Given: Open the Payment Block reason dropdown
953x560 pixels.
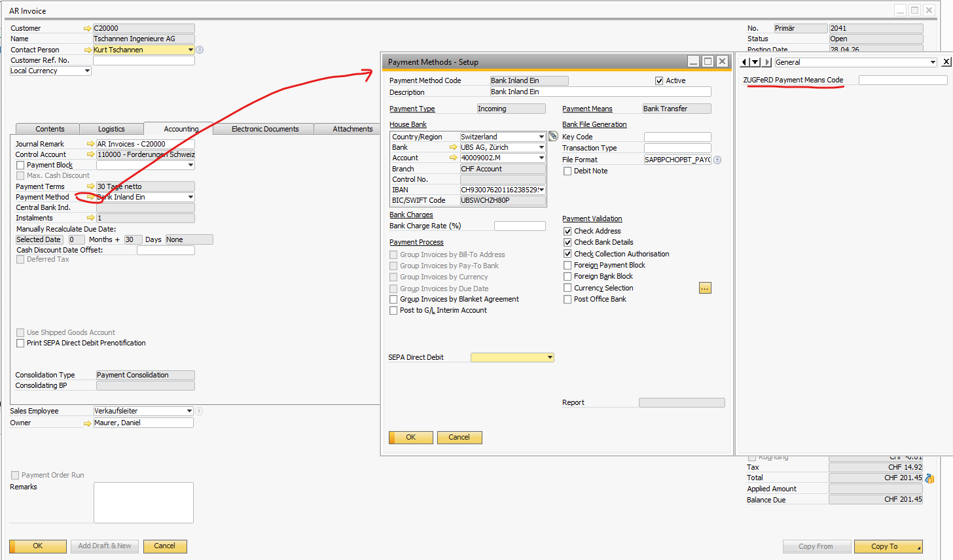Looking at the screenshot, I should tap(190, 166).
